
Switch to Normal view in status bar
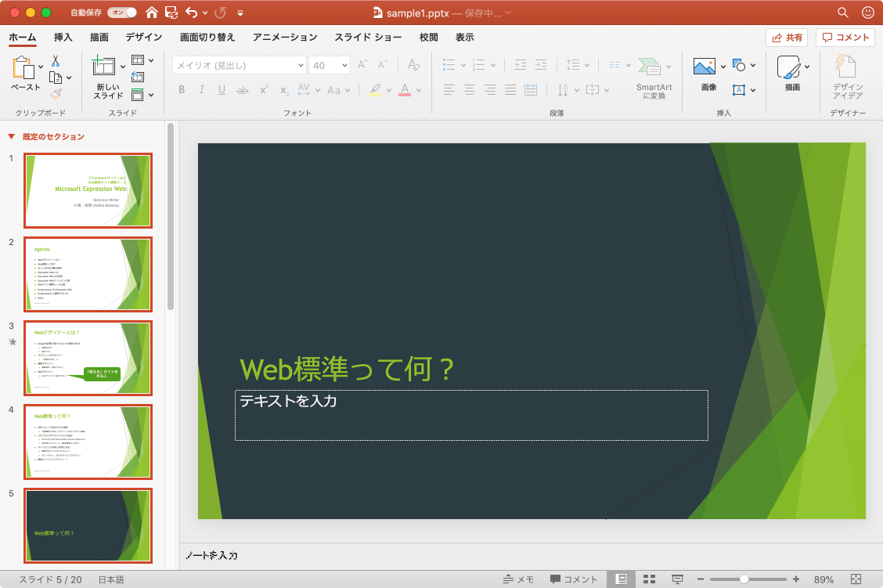click(x=621, y=579)
